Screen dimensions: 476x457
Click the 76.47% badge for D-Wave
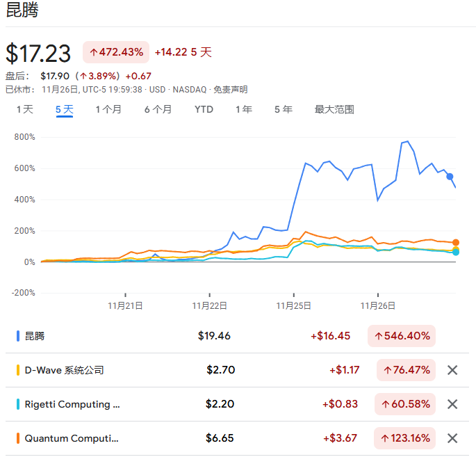click(406, 370)
